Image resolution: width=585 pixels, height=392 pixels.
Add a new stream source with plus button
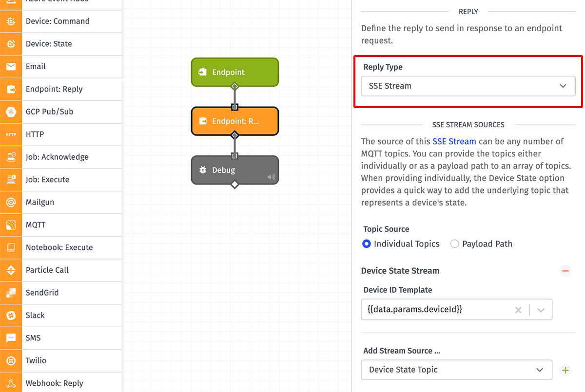565,370
